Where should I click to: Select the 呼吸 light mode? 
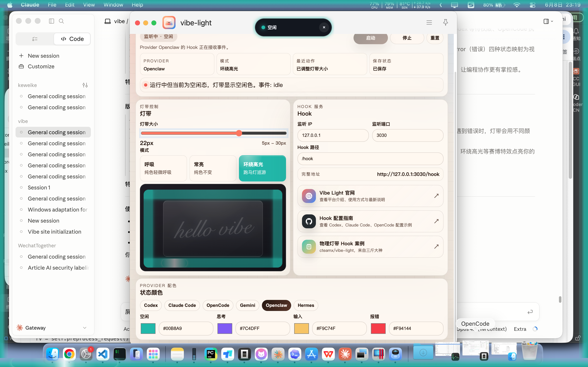pyautogui.click(x=163, y=168)
